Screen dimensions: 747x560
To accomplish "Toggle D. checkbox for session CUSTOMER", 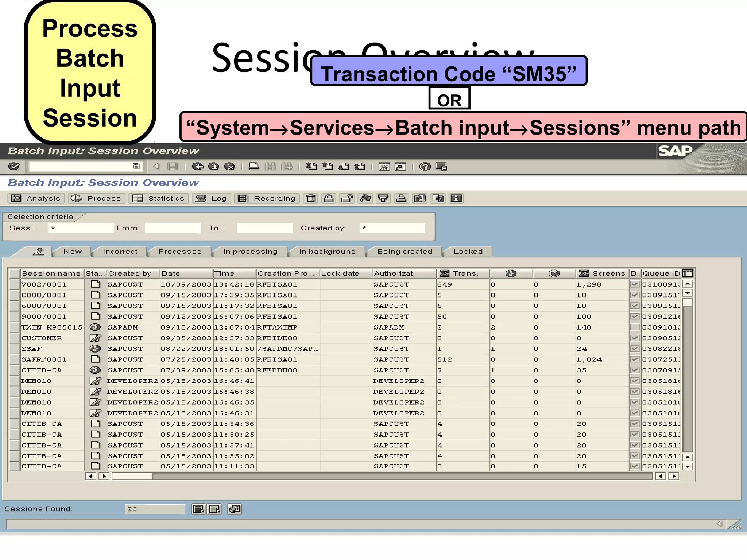I will pyautogui.click(x=635, y=338).
